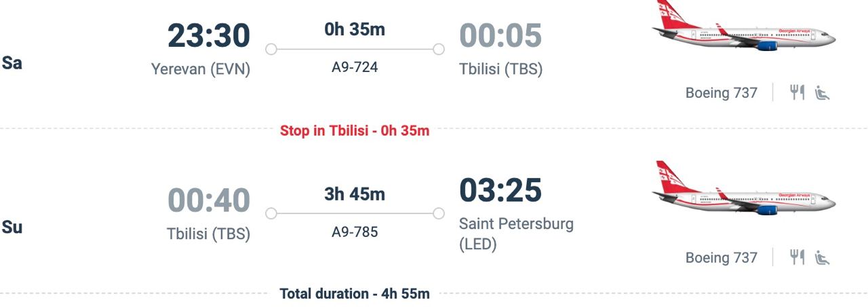The height and width of the screenshot is (307, 868).
Task: Select the Saint Petersburg (LED) airport label
Action: click(x=516, y=234)
